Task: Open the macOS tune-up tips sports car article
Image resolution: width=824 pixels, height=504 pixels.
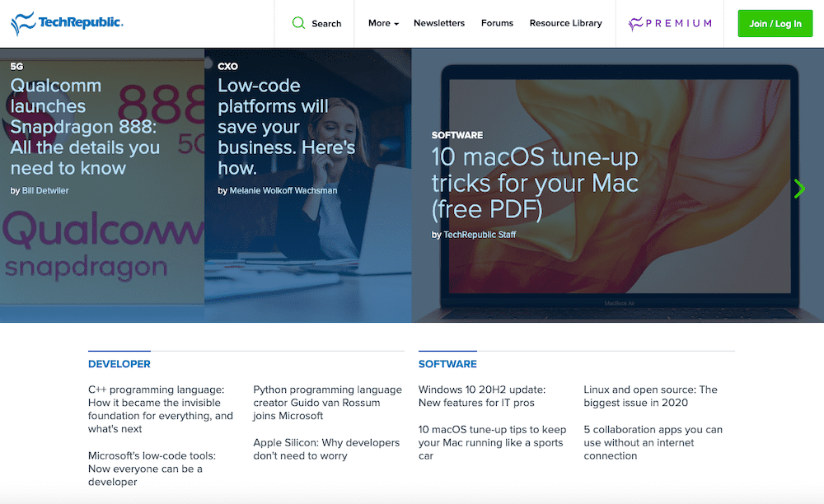Action: 493,442
